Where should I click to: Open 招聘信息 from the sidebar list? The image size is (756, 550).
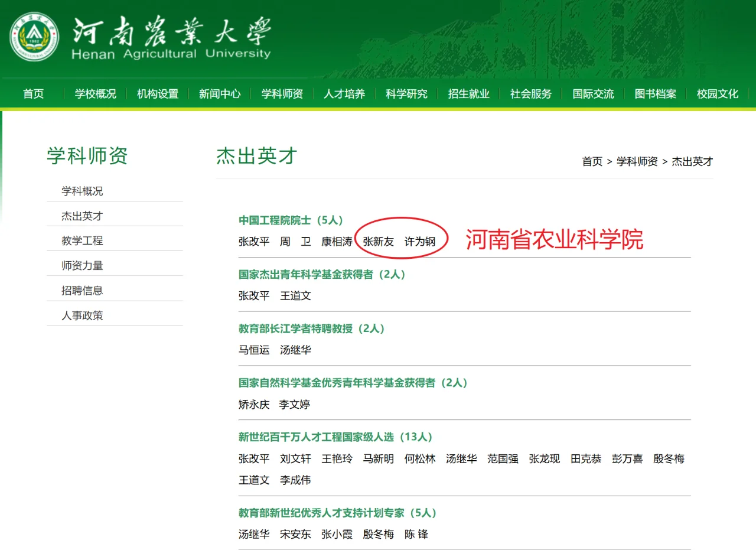(x=82, y=291)
